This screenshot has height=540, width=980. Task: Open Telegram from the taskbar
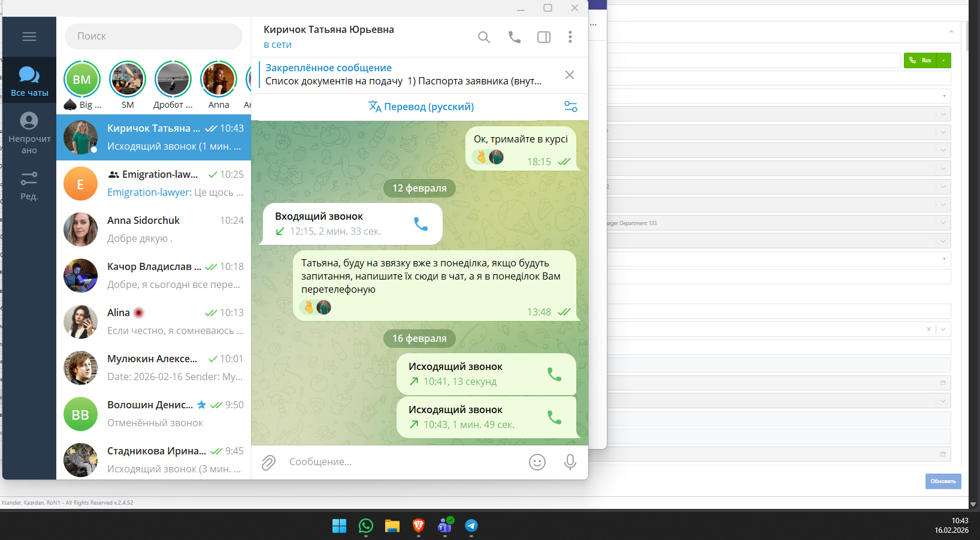(471, 526)
